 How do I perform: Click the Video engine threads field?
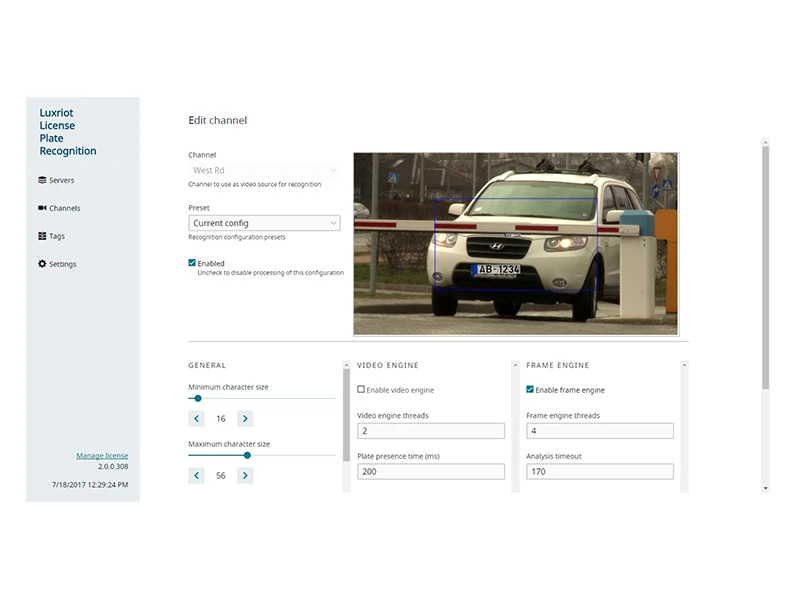[x=431, y=431]
